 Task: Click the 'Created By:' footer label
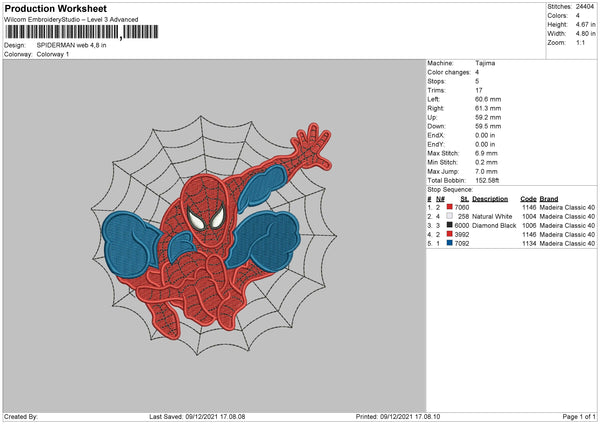pyautogui.click(x=21, y=416)
